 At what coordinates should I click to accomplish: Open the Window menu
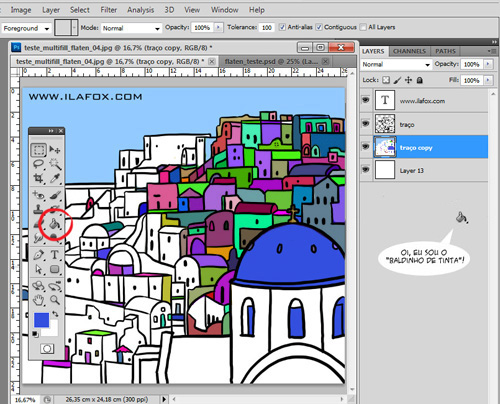[224, 10]
